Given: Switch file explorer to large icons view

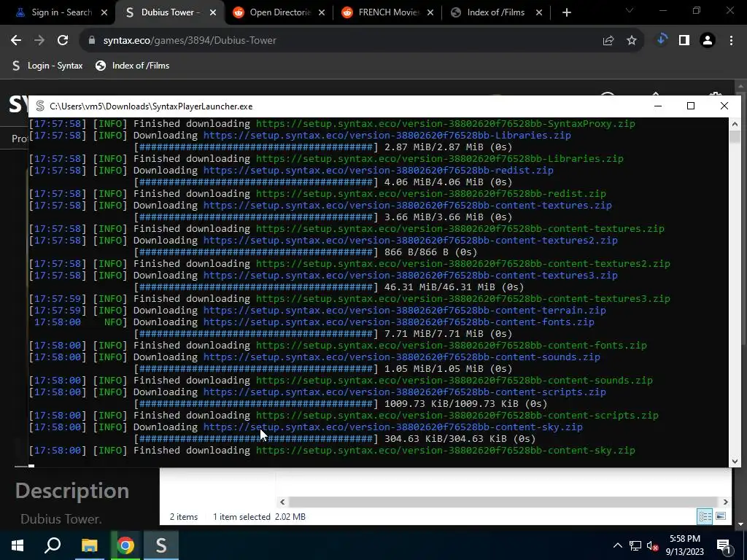Looking at the screenshot, I should click(721, 517).
